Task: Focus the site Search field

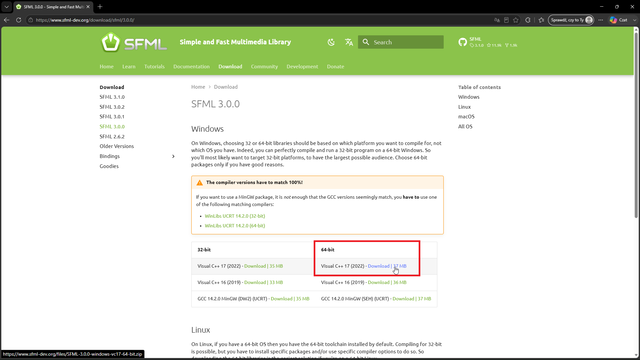Action: click(x=401, y=42)
